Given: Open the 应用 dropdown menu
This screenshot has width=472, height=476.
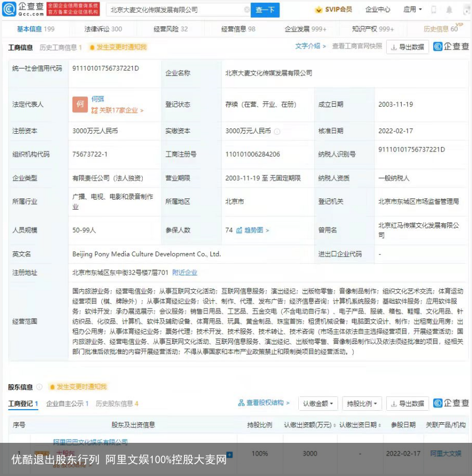Looking at the screenshot, I should click(x=412, y=9).
